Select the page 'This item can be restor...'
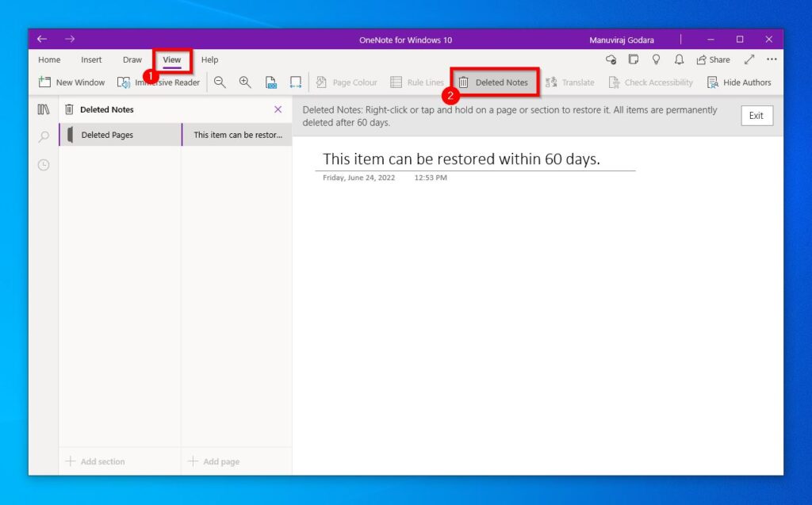Viewport: 812px width, 505px height. pos(237,135)
